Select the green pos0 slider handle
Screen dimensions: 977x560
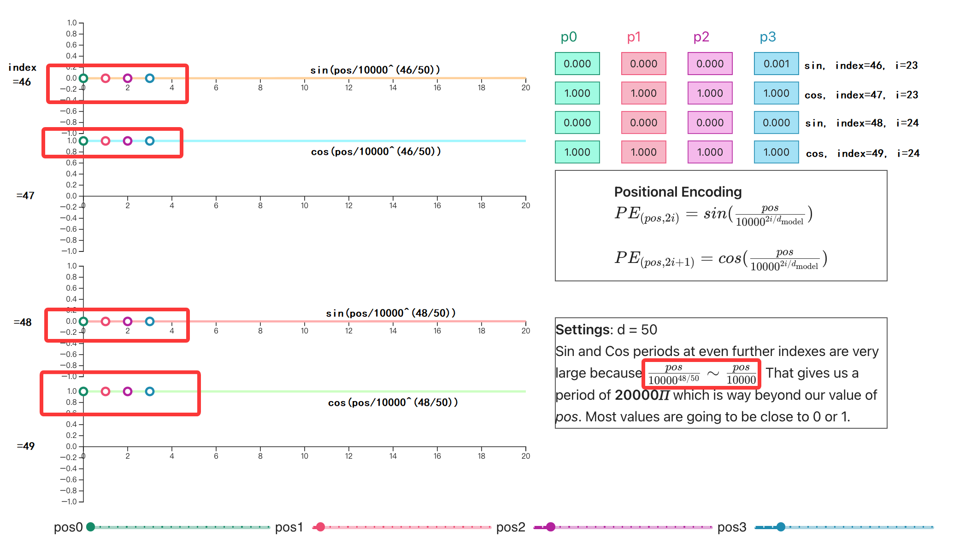(x=91, y=528)
